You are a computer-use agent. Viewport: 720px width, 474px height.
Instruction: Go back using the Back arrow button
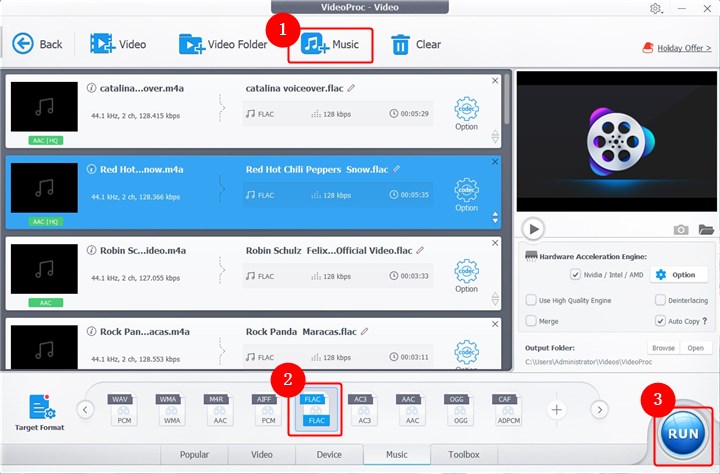pos(37,44)
